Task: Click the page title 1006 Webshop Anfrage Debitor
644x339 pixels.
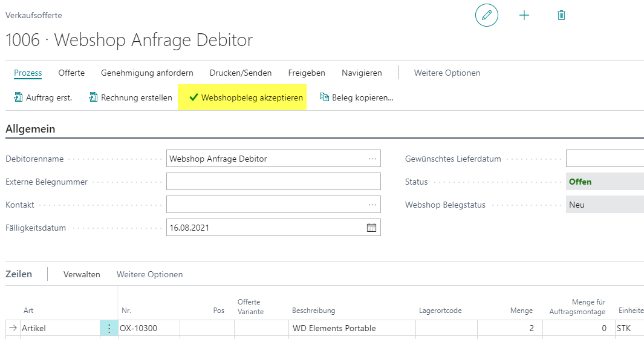Action: click(129, 40)
